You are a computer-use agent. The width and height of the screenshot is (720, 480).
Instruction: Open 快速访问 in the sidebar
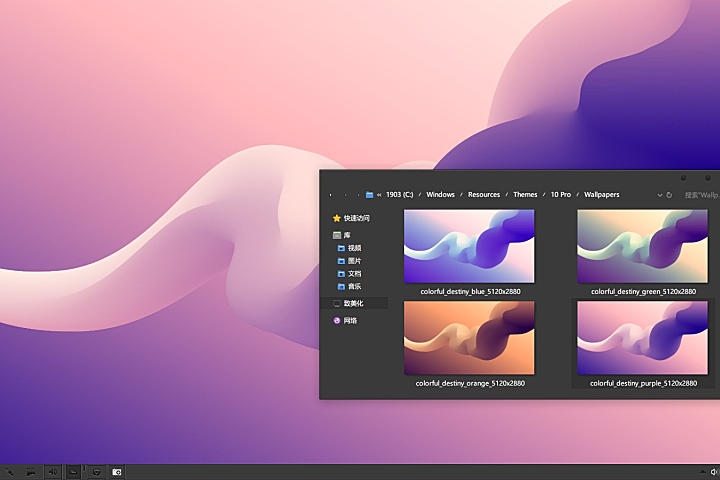356,218
